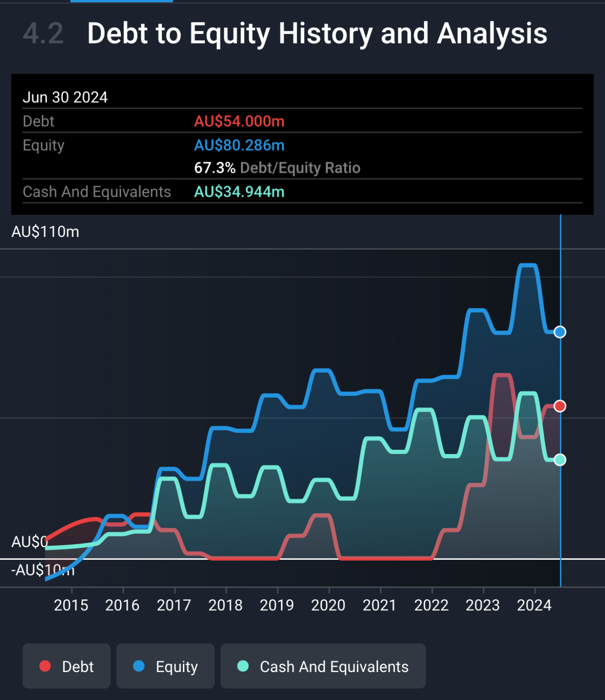Select the 2017 axis label
Image resolution: width=605 pixels, height=700 pixels.
174,605
